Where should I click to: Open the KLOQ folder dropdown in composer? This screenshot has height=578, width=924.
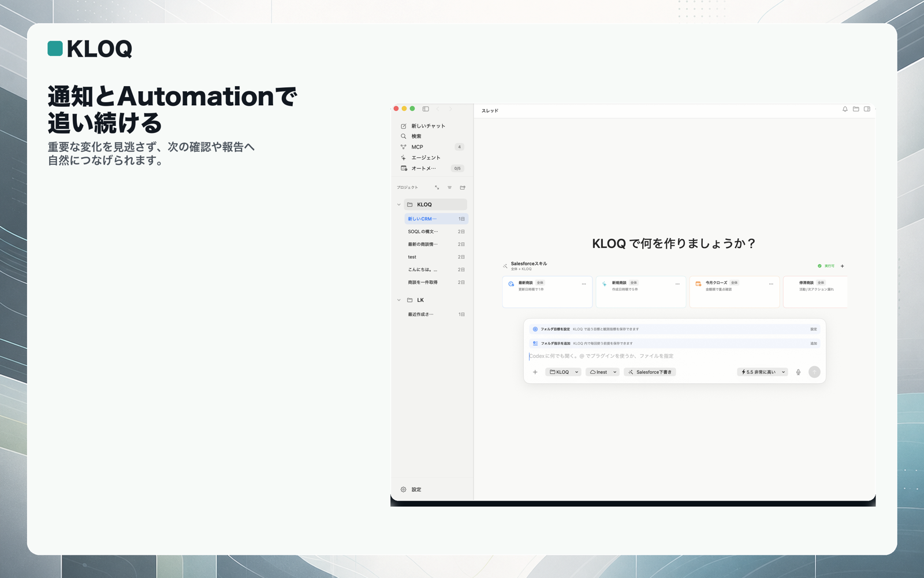tap(564, 372)
